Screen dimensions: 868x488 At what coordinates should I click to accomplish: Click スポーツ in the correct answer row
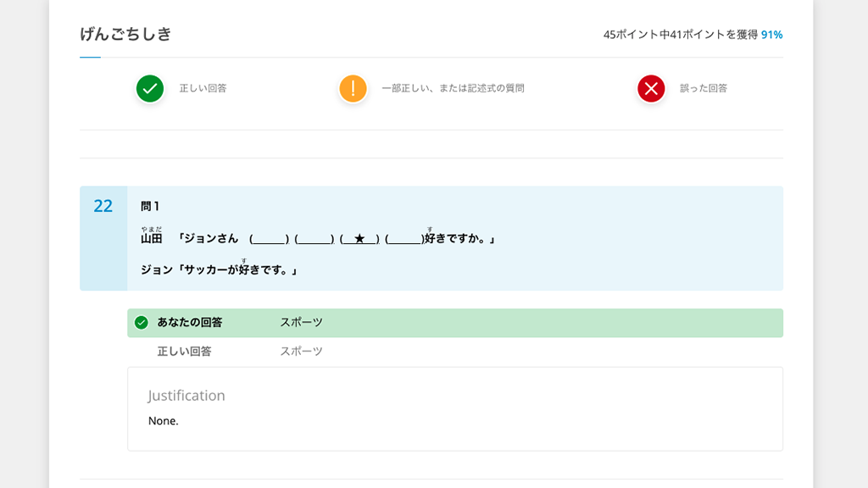click(301, 352)
